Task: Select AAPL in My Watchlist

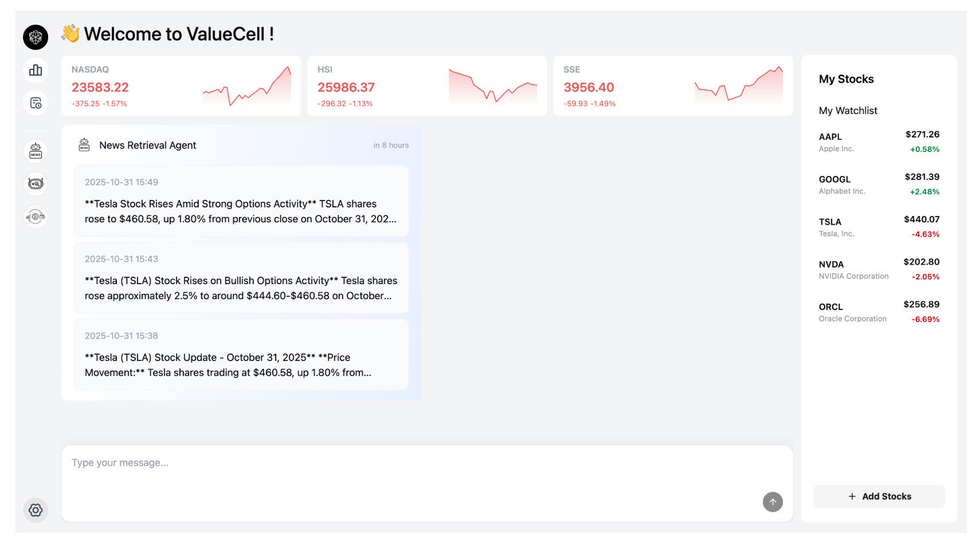Action: coord(879,142)
